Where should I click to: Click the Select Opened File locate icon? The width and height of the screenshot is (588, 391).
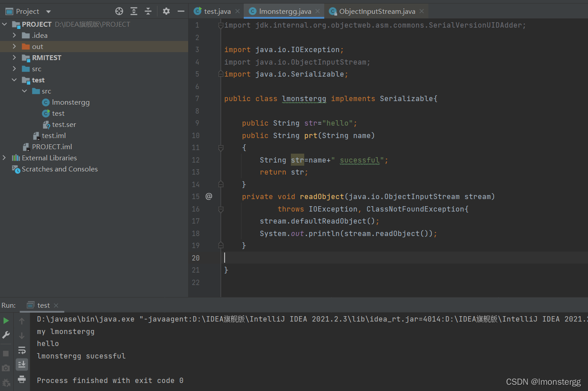(x=119, y=11)
